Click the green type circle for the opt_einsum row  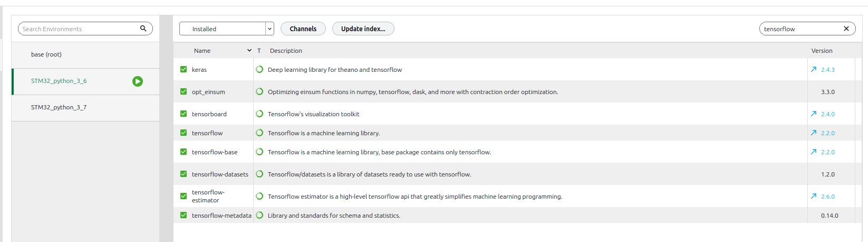pyautogui.click(x=259, y=91)
